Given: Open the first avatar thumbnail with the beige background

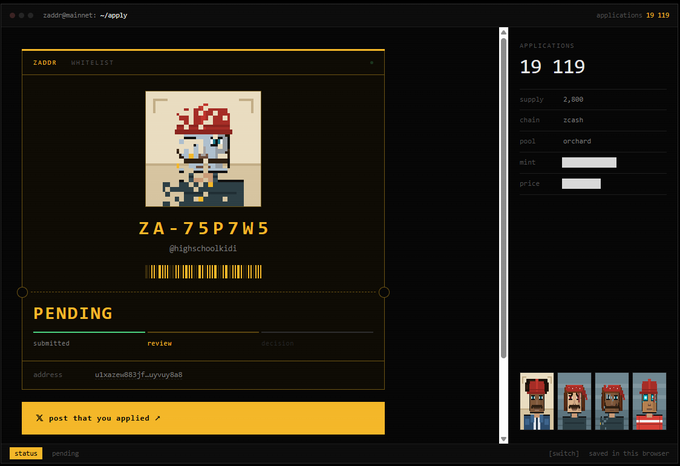Looking at the screenshot, I should (x=537, y=401).
